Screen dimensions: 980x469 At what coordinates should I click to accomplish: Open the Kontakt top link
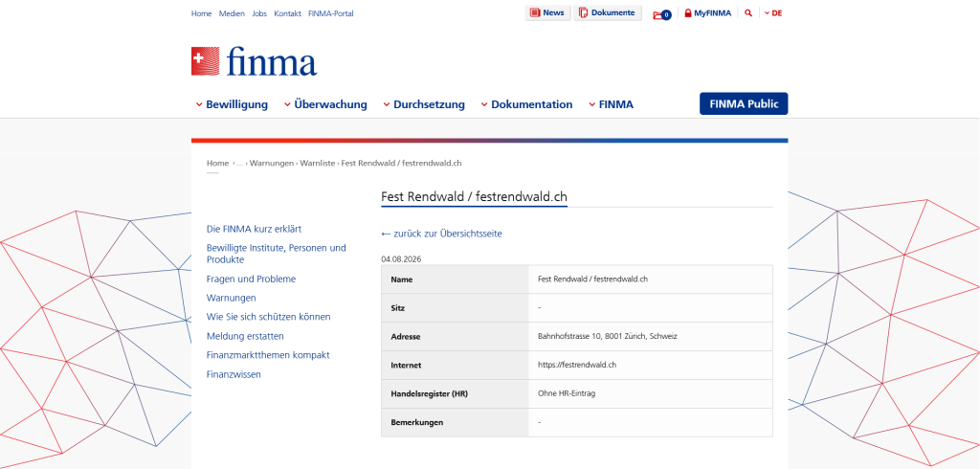click(x=287, y=13)
